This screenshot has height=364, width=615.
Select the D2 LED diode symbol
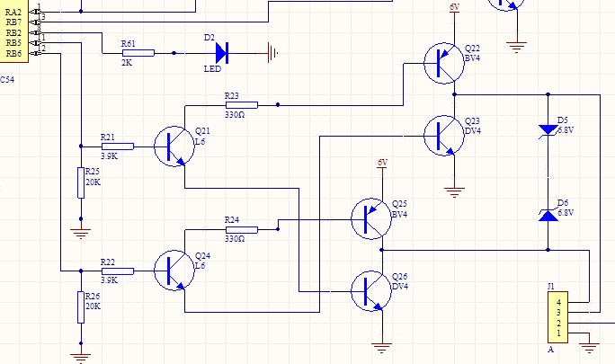click(221, 53)
